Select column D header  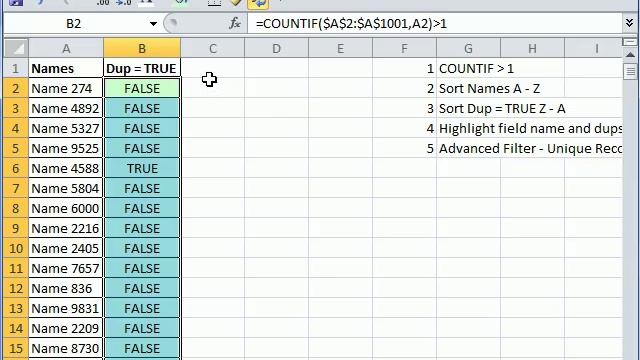276,49
